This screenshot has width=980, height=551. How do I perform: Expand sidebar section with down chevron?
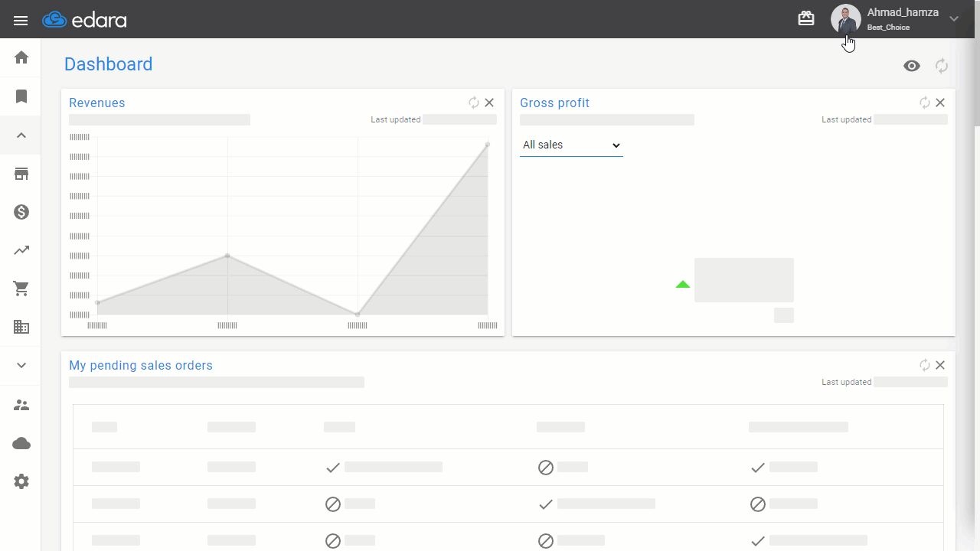(21, 365)
